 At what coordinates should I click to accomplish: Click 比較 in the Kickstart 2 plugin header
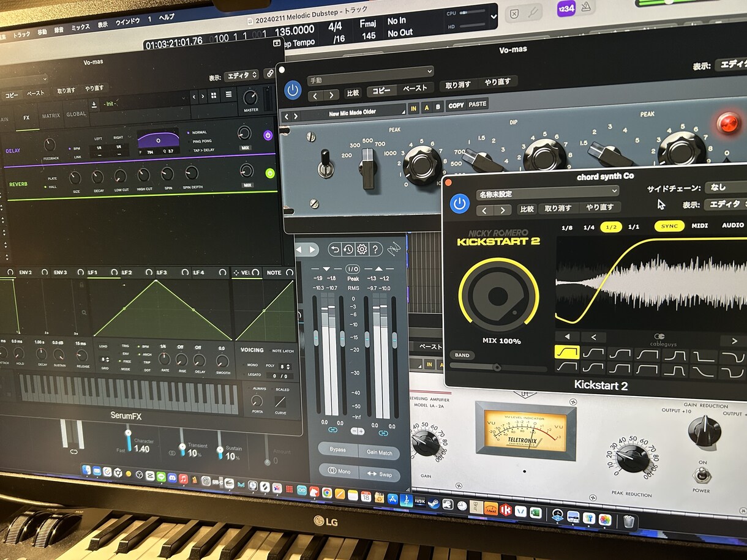tap(527, 209)
